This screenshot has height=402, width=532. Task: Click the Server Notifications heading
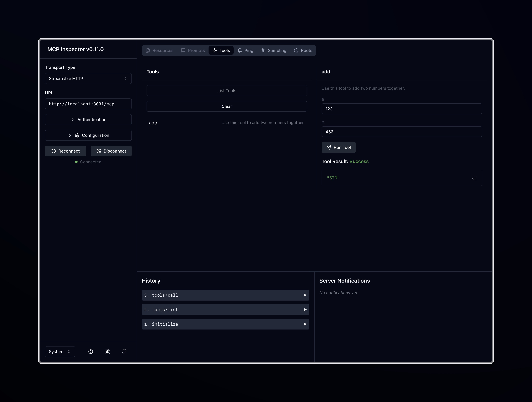click(344, 281)
